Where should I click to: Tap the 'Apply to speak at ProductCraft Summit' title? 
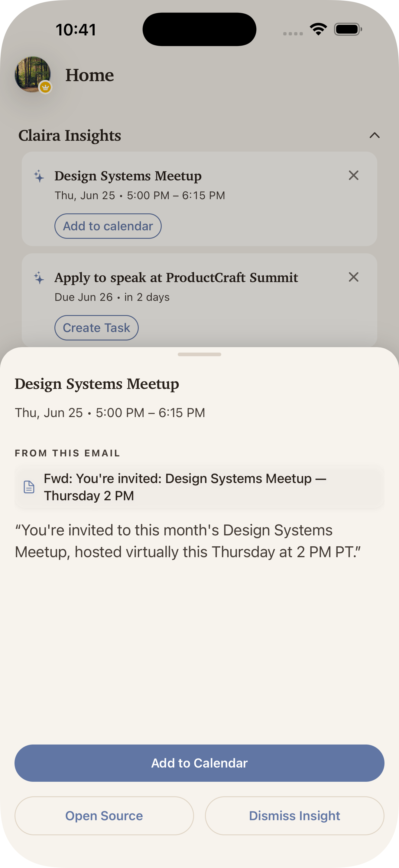[176, 278]
